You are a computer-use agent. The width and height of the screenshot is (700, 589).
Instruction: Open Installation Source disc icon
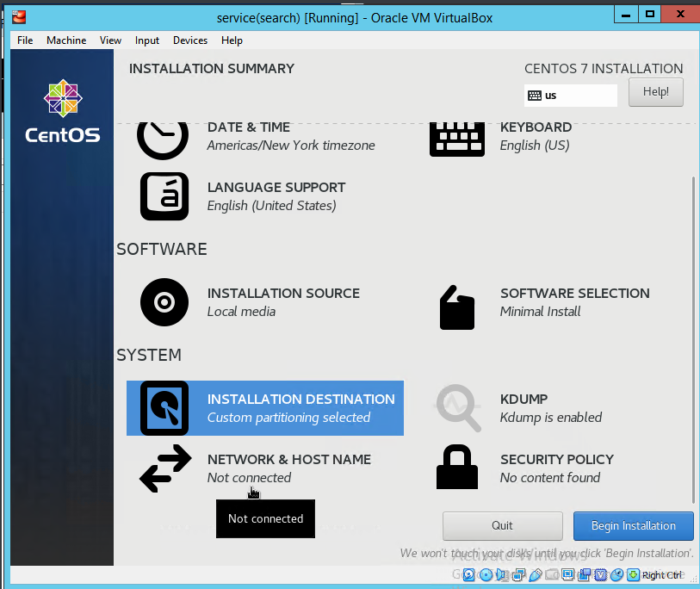164,302
